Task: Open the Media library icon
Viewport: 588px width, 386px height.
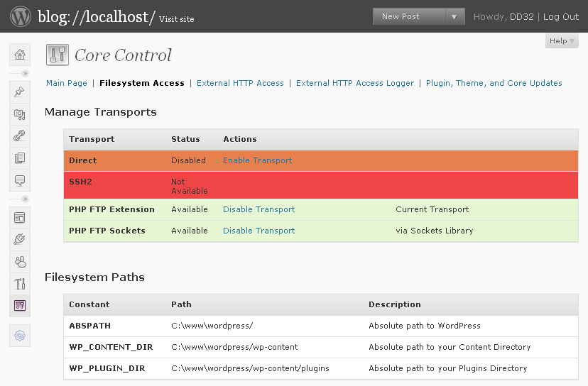Action: (20, 114)
